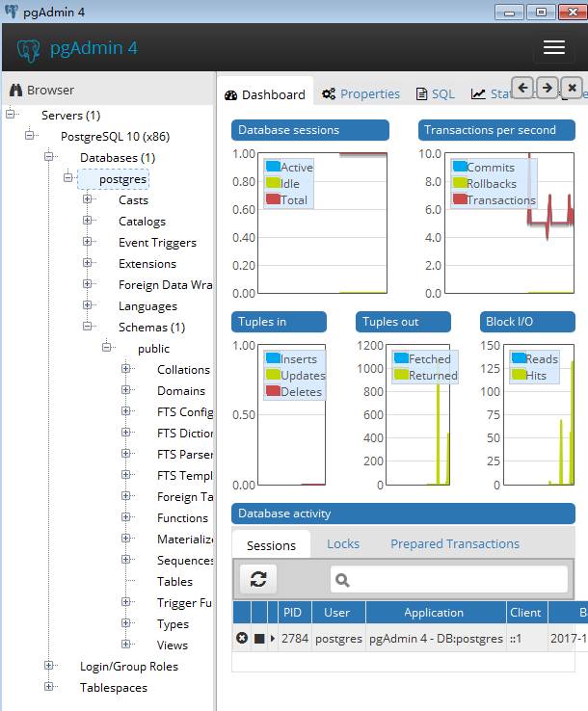Expand the Catalogs node

click(87, 220)
